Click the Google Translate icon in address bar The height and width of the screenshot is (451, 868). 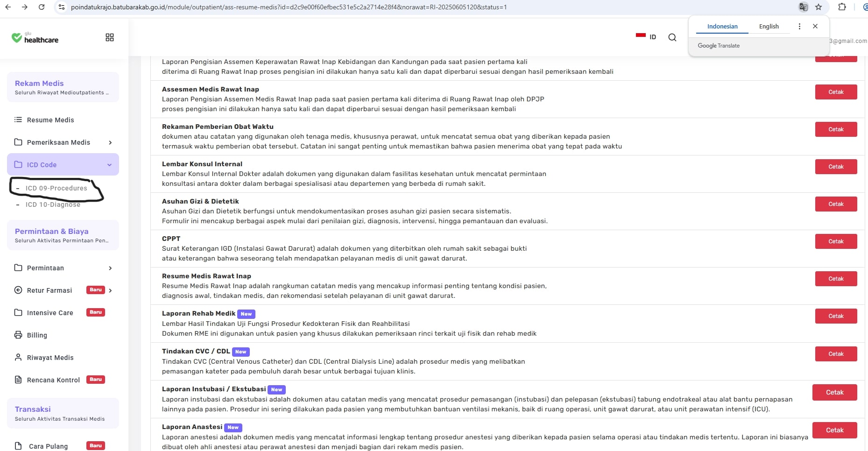pos(803,7)
